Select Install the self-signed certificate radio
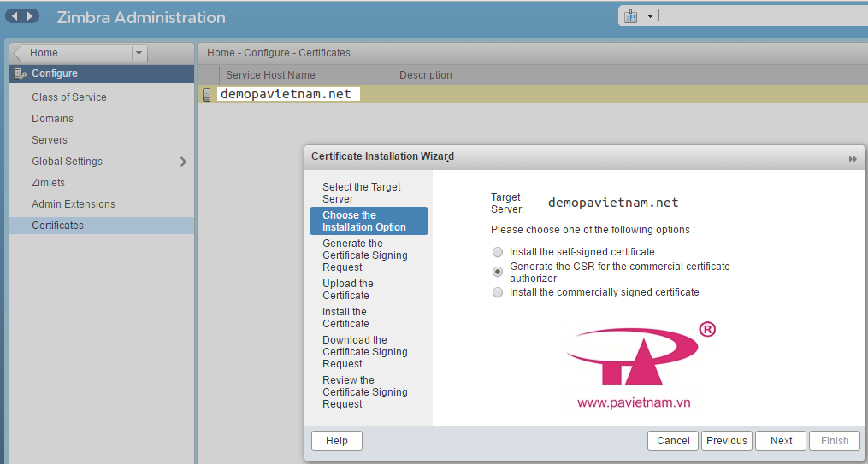Viewport: 868px width, 464px height. [498, 252]
